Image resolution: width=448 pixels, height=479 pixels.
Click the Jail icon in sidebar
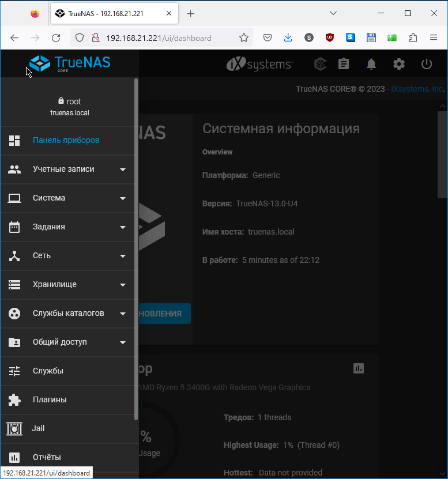pos(14,428)
